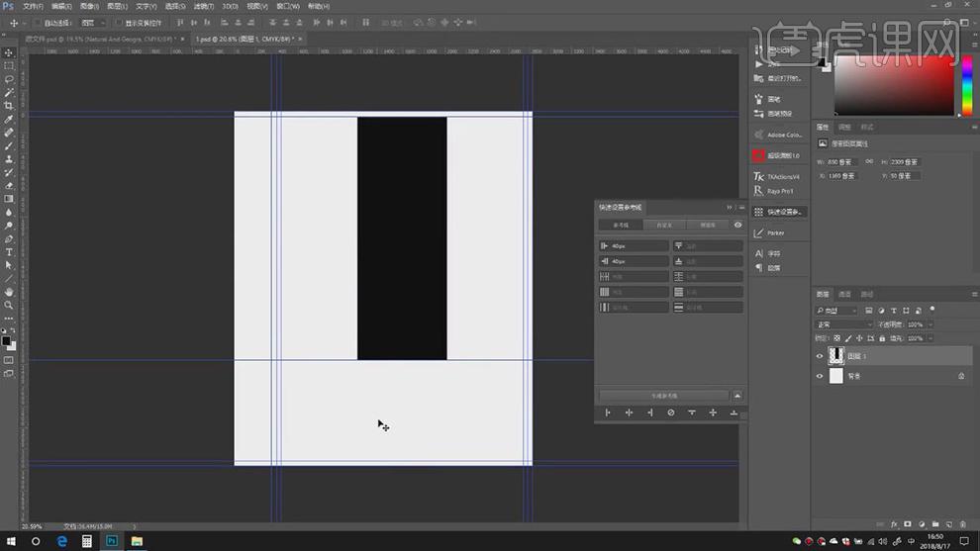Enable the 自动选择 auto-select checkbox
Screen dimensions: 980x551
pos(38,22)
